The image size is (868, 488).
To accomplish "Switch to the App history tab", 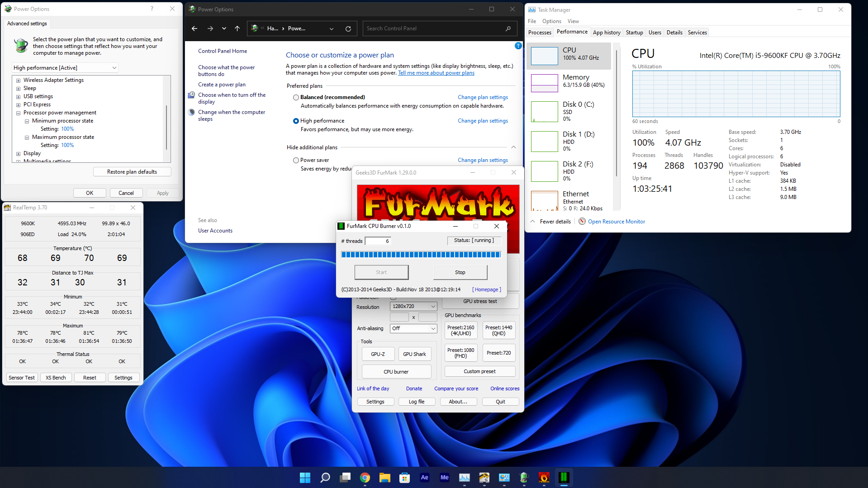I will point(607,33).
